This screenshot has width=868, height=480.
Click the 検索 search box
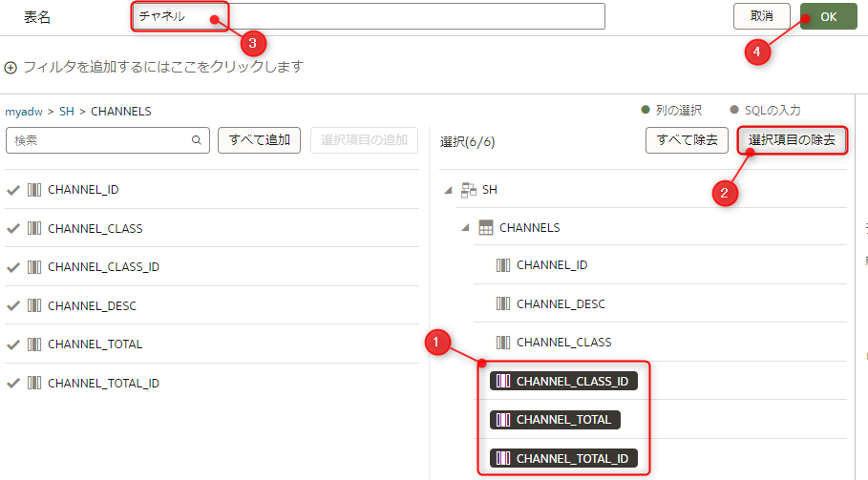108,140
